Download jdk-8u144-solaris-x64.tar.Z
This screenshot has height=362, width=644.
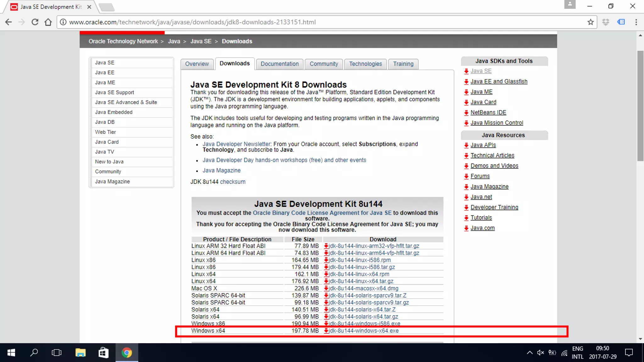[362, 310]
